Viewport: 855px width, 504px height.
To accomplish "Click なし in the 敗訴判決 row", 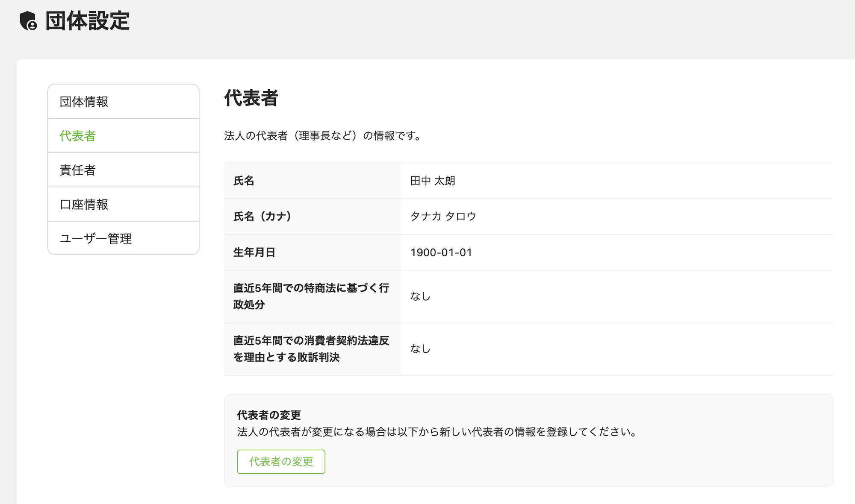I will (x=420, y=349).
